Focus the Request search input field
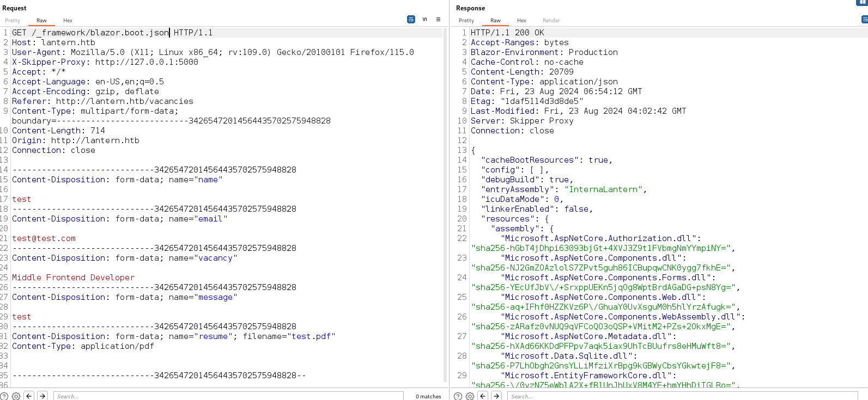The height and width of the screenshot is (400, 868). tap(228, 396)
